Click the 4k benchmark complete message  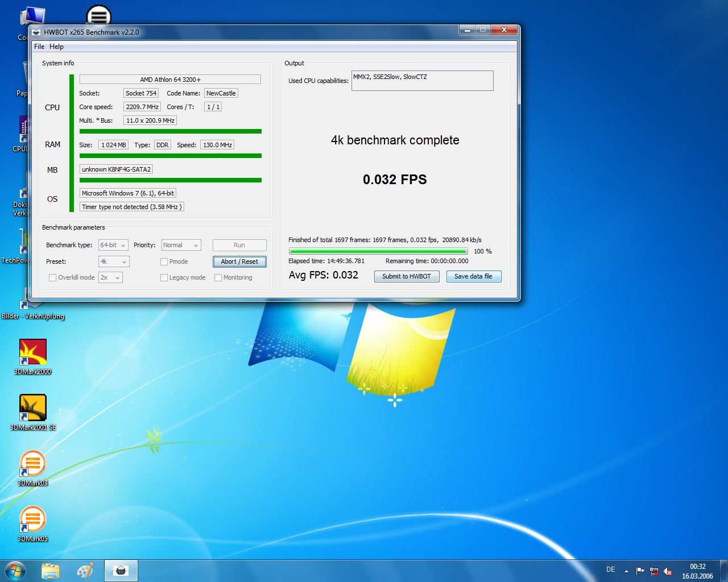click(x=395, y=140)
